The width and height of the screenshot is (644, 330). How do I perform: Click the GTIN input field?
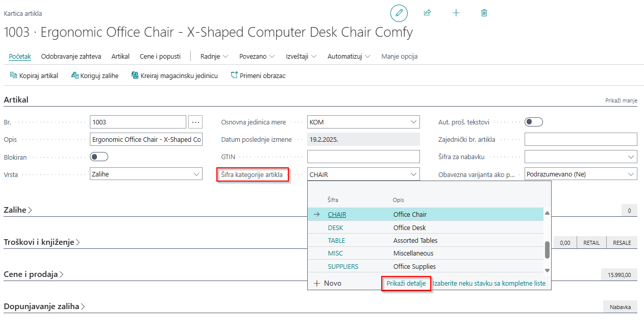[x=363, y=157]
